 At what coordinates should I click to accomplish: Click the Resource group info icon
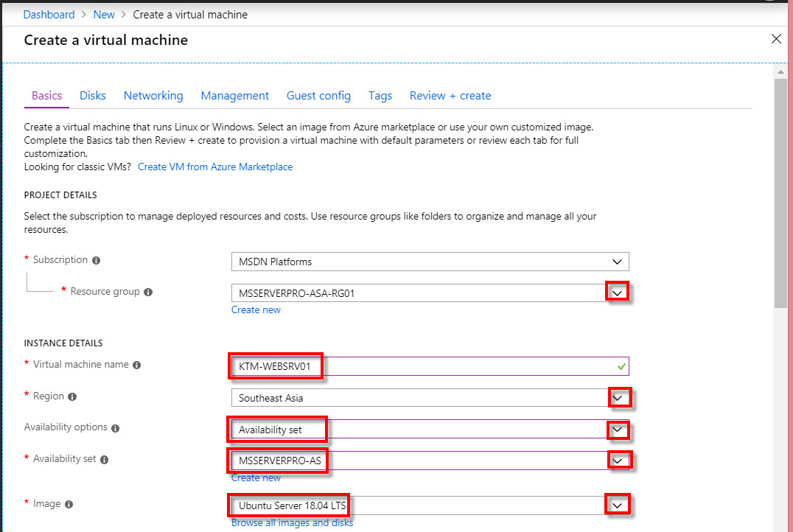pos(148,291)
